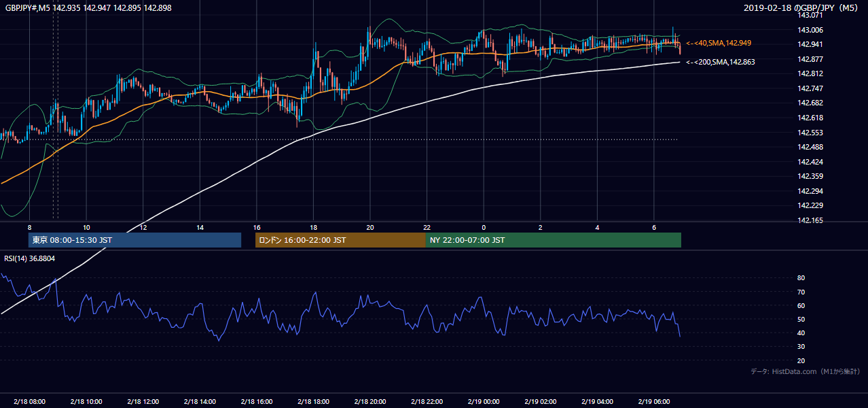Image resolution: width=868 pixels, height=408 pixels.
Task: Click the ロンドン 16:00-22:00 JST session bar
Action: point(340,240)
